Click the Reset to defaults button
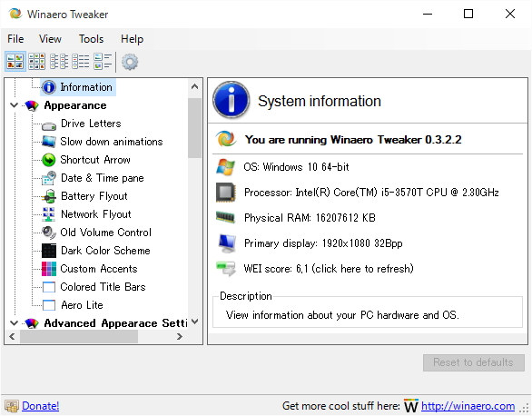Screen dimensions: 532x416 [473, 362]
